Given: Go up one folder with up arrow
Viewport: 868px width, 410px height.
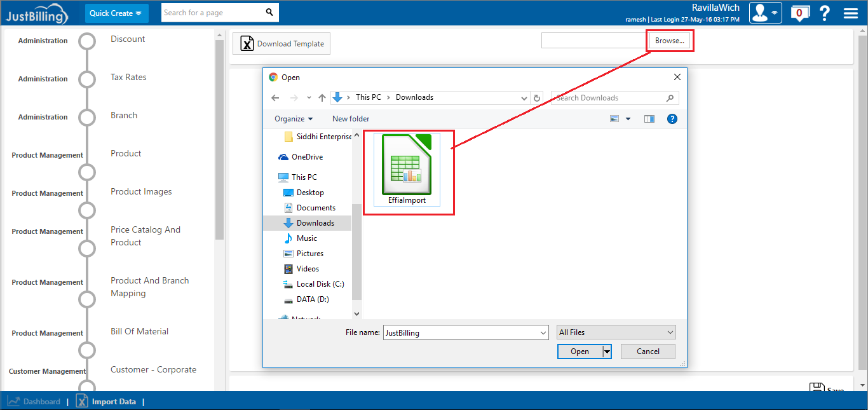Looking at the screenshot, I should pyautogui.click(x=322, y=98).
